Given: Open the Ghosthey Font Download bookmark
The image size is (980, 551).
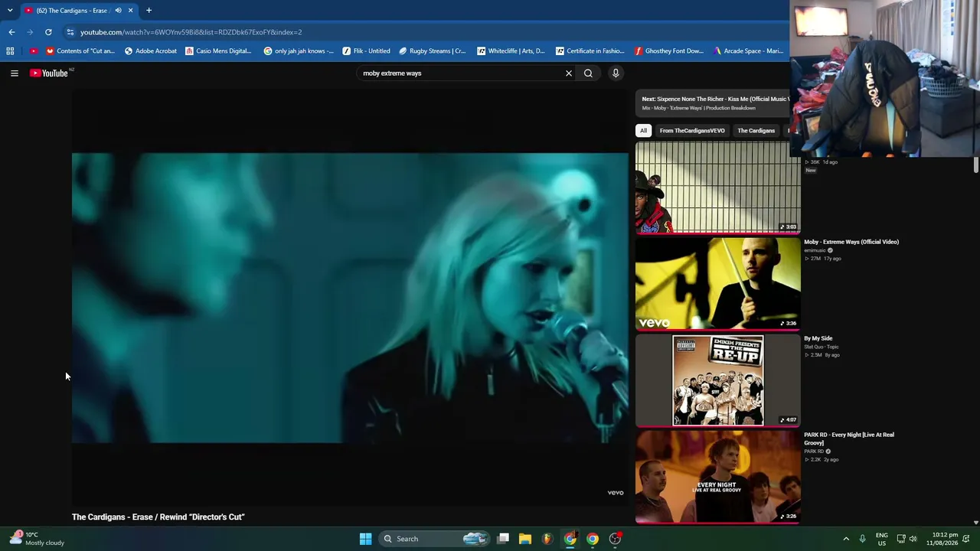Looking at the screenshot, I should pyautogui.click(x=668, y=51).
